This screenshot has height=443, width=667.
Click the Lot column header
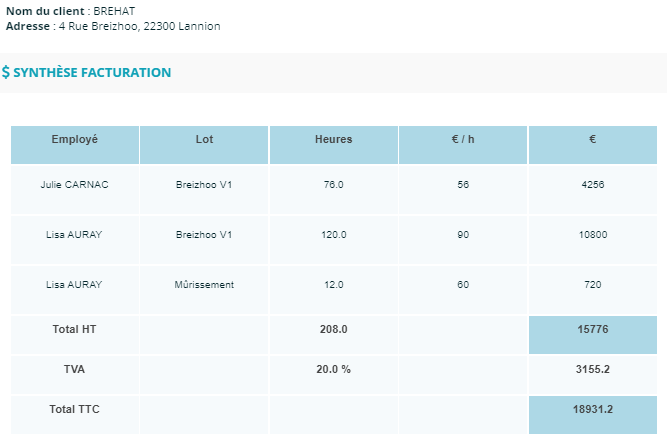(204, 139)
